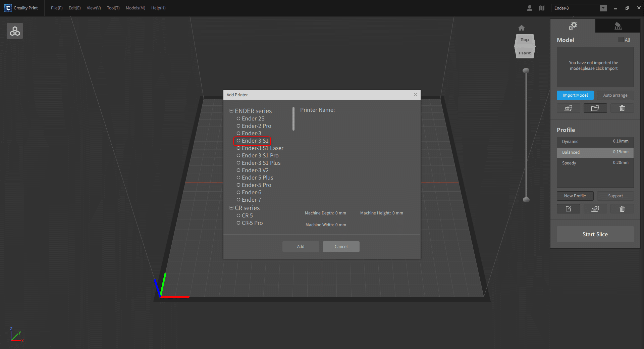Select Ender-5 Pro printer option
Image resolution: width=644 pixels, height=349 pixels.
[254, 185]
